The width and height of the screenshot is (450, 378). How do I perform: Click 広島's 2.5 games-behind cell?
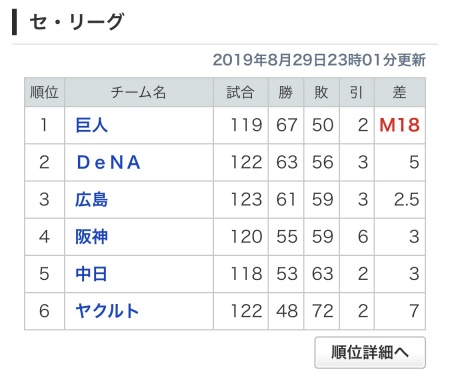coord(400,200)
